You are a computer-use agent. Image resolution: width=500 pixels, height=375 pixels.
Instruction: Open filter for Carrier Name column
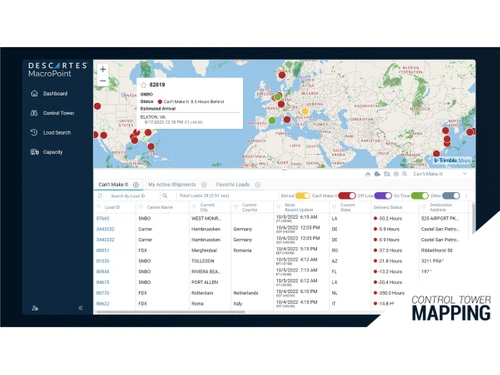click(x=141, y=207)
